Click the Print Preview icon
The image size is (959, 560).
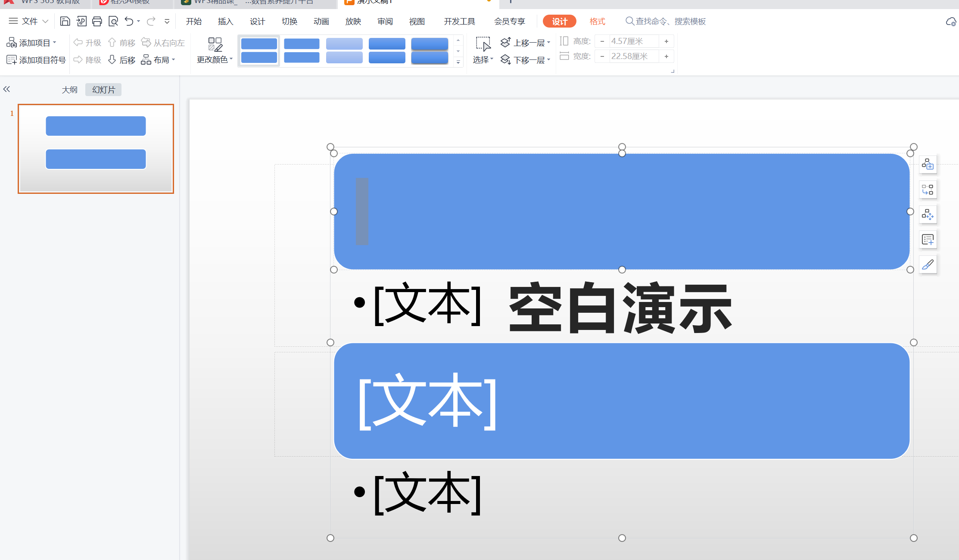coord(113,21)
